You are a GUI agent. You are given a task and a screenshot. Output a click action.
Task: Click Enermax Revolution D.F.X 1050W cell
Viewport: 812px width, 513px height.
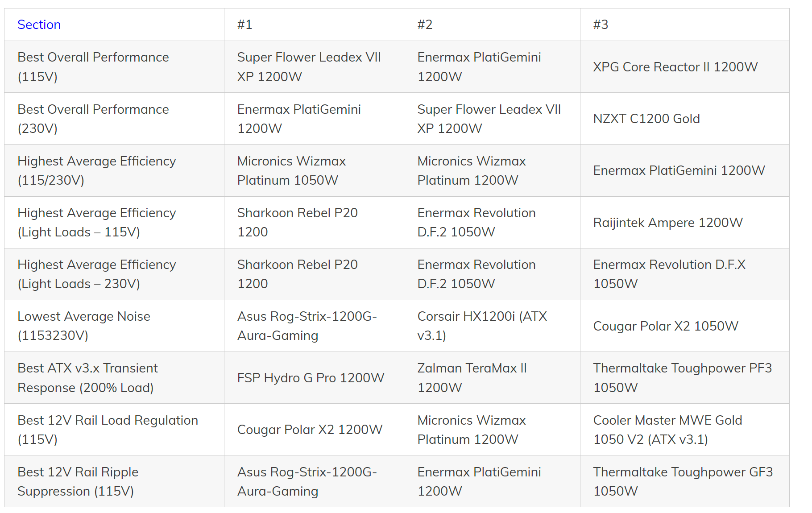pyautogui.click(x=669, y=274)
